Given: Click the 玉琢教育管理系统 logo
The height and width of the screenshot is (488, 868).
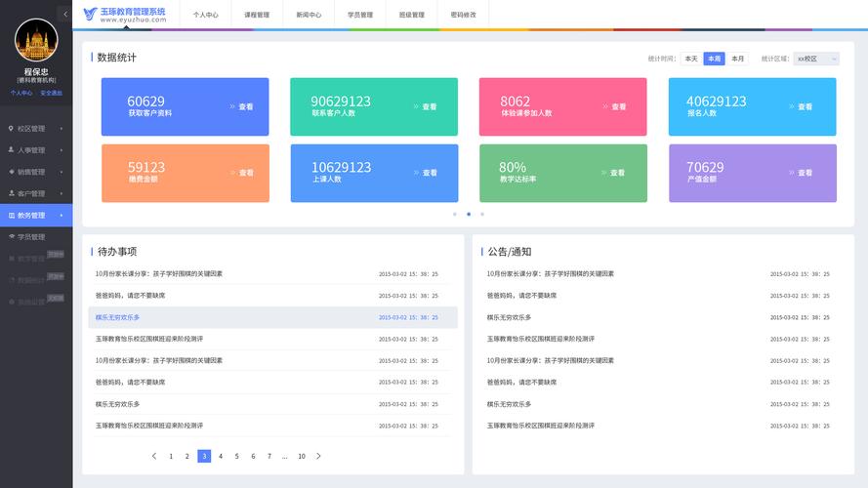Looking at the screenshot, I should (x=125, y=15).
